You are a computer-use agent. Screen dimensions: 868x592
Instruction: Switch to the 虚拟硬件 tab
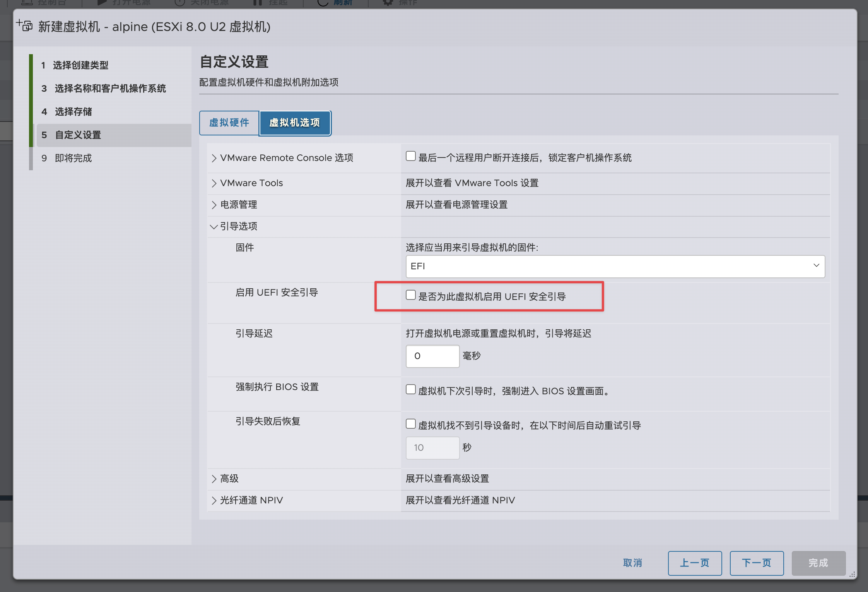(x=229, y=123)
